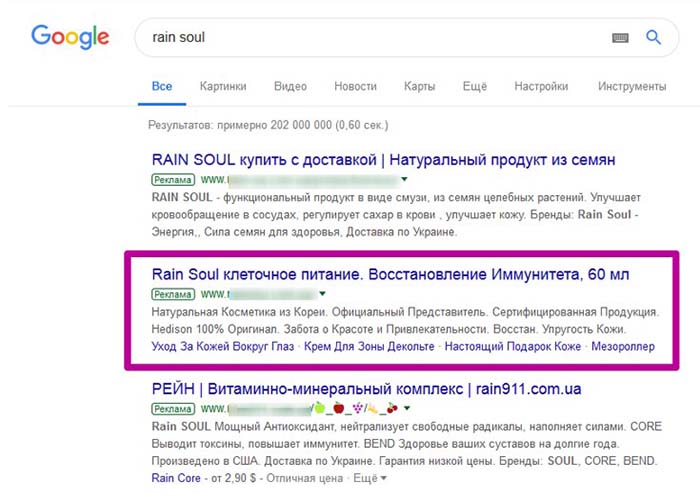
Task: Click into the search field containing "rain soul"
Action: pyautogui.click(x=370, y=38)
